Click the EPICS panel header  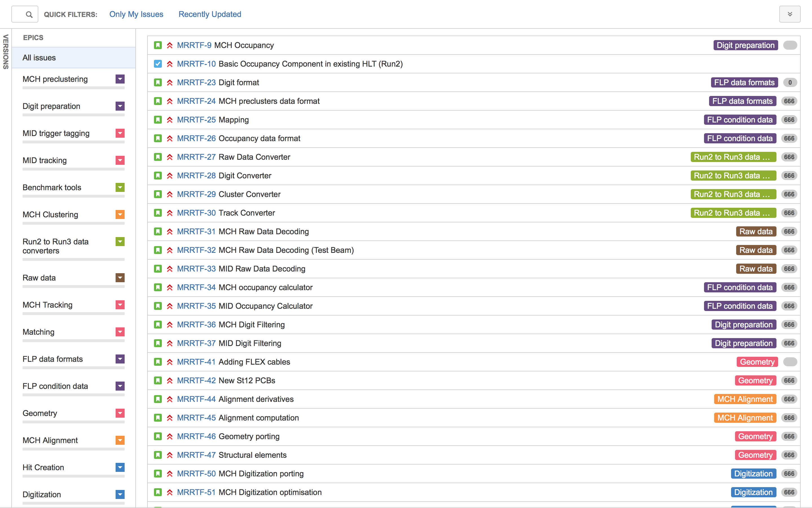tap(33, 38)
